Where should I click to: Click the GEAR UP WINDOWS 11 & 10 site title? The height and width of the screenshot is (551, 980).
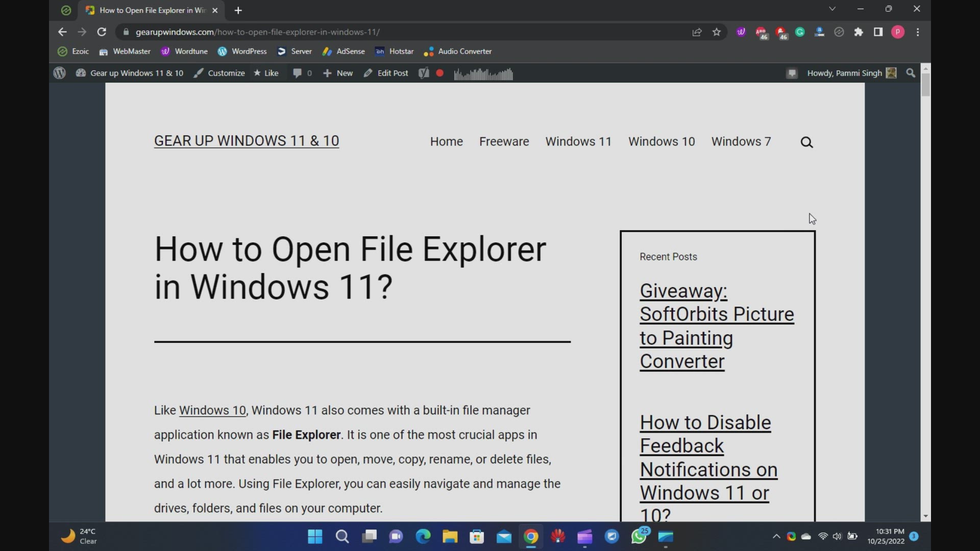(247, 141)
